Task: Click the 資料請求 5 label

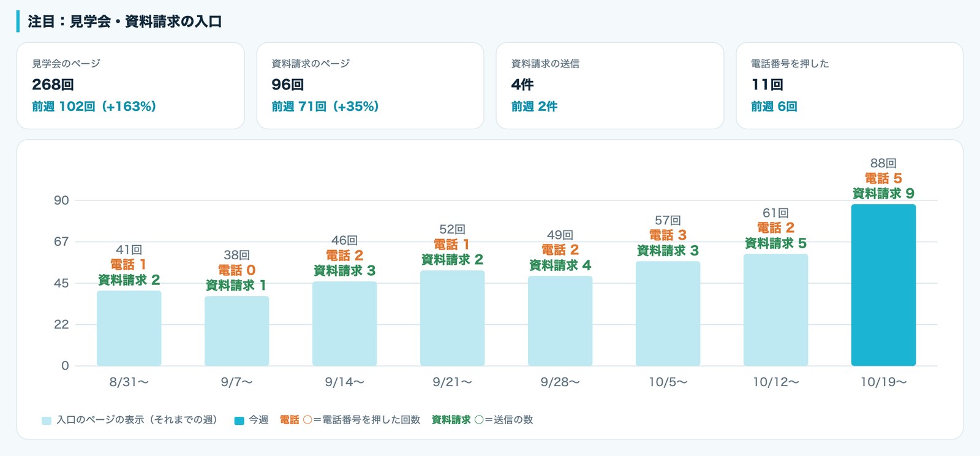Action: click(x=775, y=243)
